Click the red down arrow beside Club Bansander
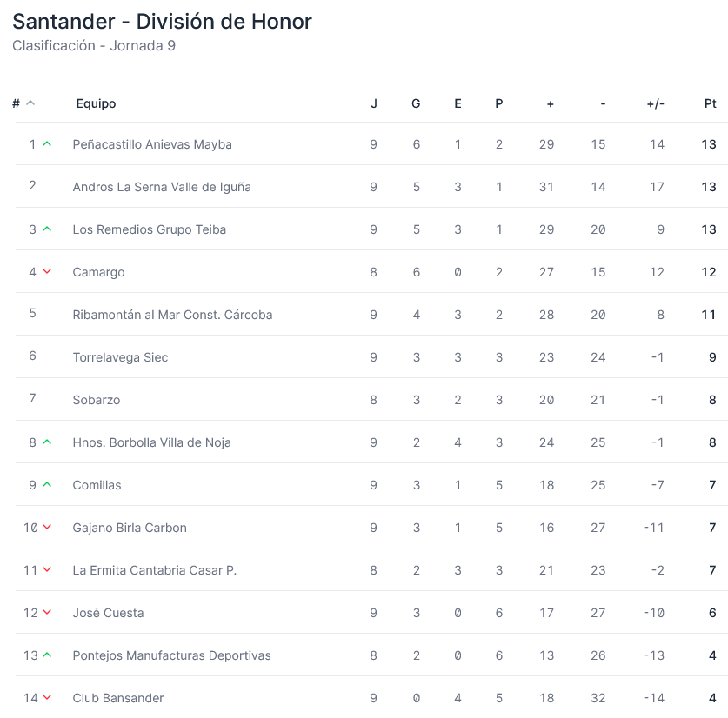The width and height of the screenshot is (728, 718). (x=47, y=698)
